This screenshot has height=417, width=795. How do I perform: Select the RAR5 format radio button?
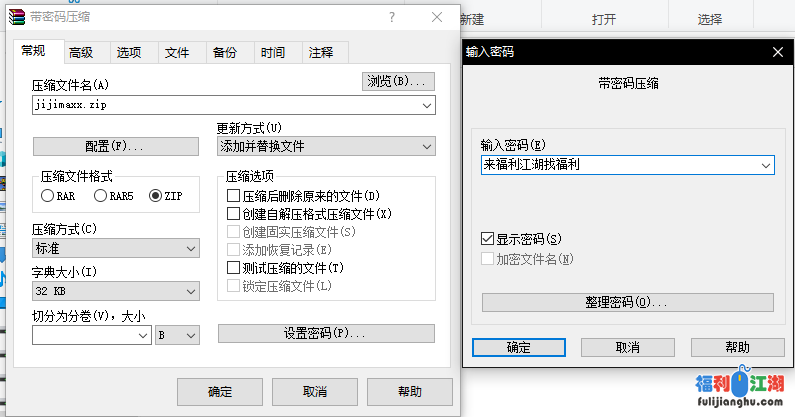(101, 196)
